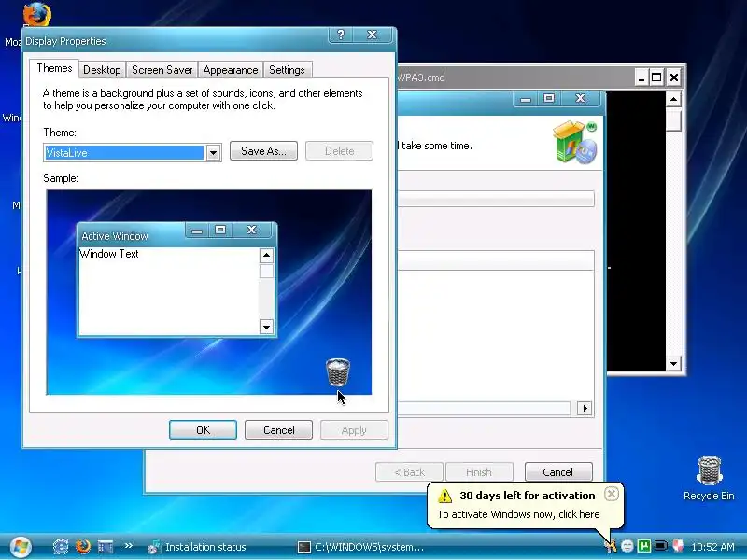Maximize the WPA3.cmd console window
The height and width of the screenshot is (560, 747).
click(656, 77)
